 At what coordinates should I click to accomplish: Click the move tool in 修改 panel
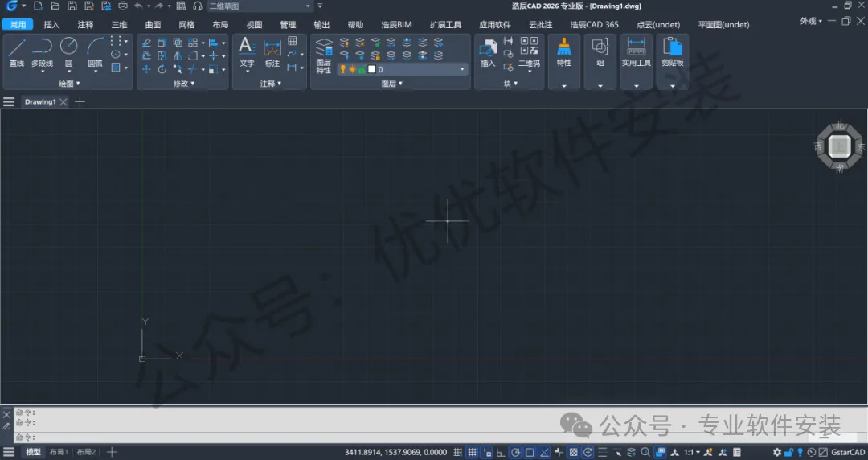click(146, 69)
